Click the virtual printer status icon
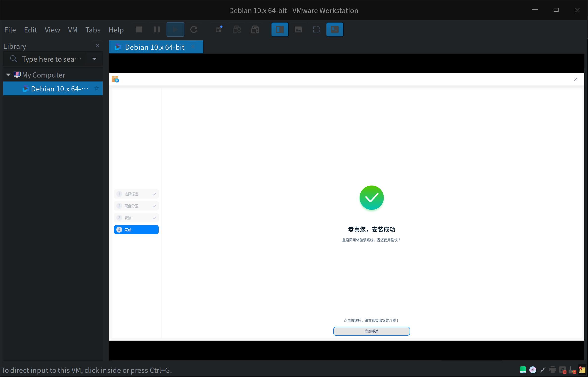 [x=552, y=370]
